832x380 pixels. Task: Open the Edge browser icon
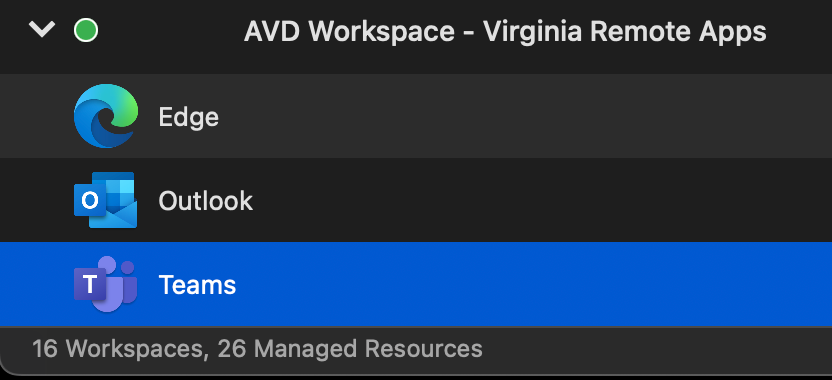[x=106, y=116]
